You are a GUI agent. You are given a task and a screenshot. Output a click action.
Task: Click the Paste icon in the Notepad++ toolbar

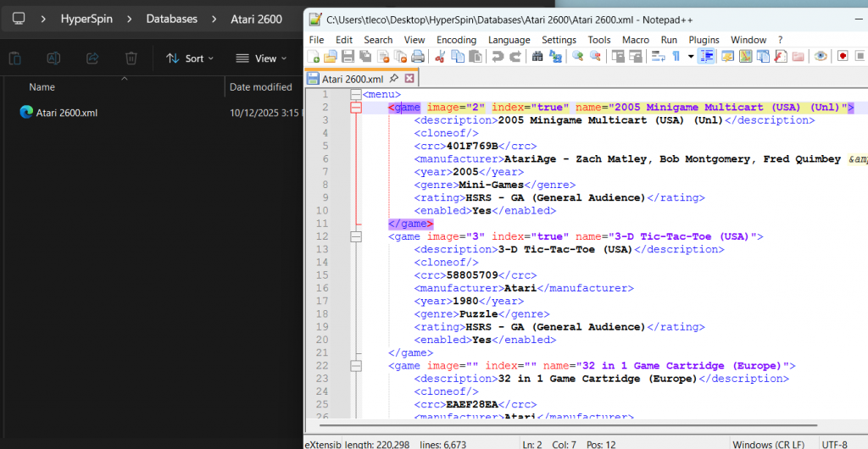pos(475,57)
